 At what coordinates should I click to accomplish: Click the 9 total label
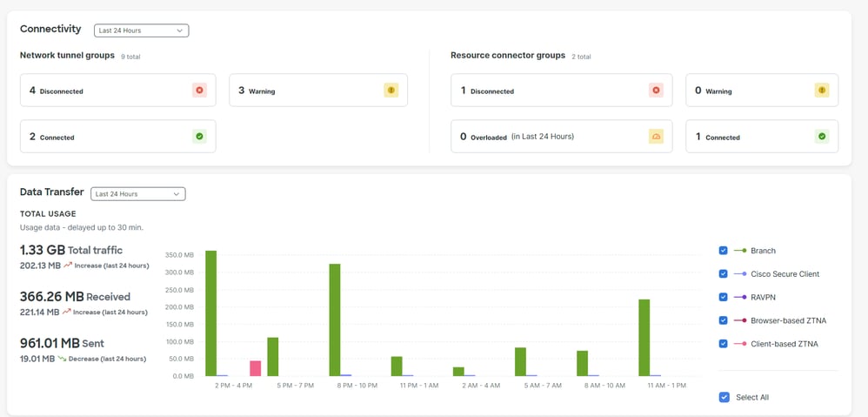tap(130, 57)
